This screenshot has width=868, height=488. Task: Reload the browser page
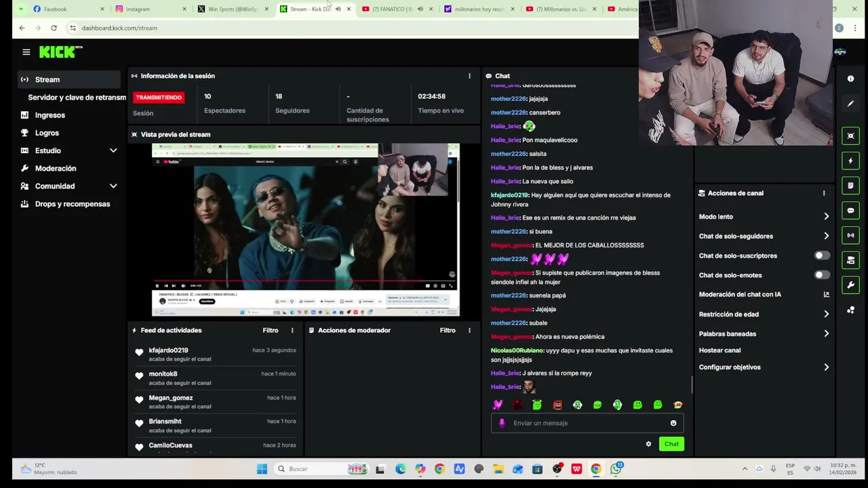pyautogui.click(x=54, y=28)
